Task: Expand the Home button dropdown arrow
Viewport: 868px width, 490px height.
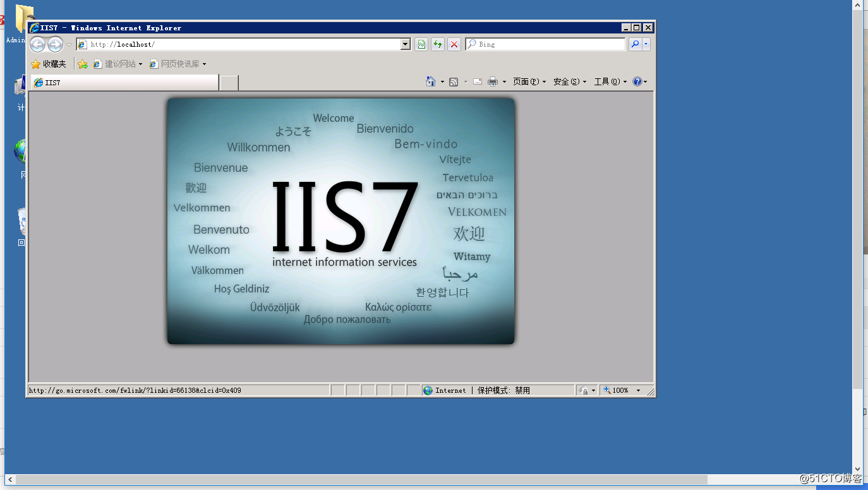Action: point(442,81)
